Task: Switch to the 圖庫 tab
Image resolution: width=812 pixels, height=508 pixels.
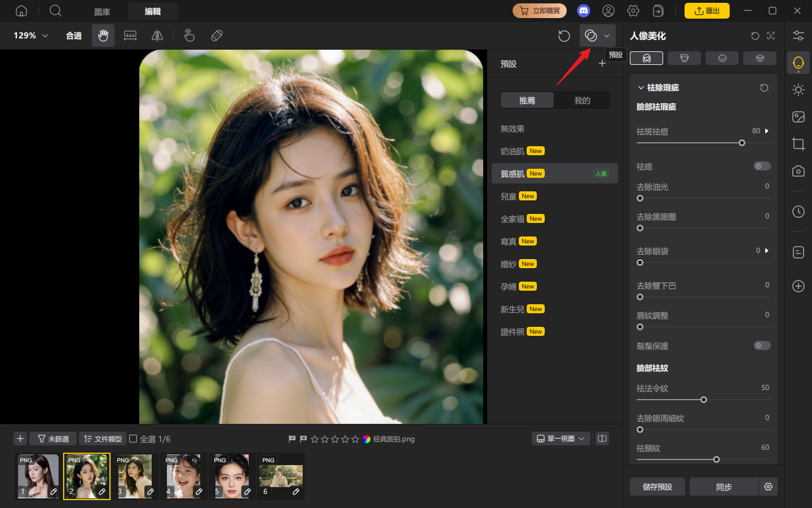Action: point(102,11)
